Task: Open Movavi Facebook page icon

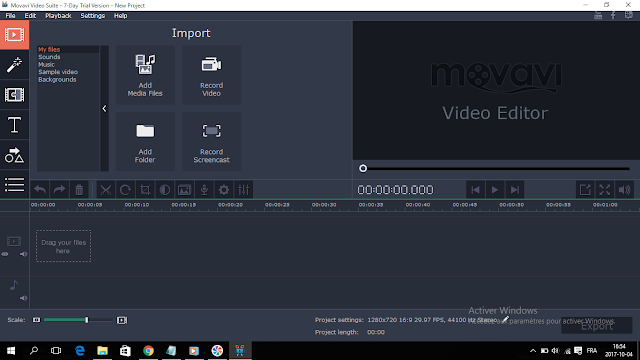Action: [x=613, y=16]
